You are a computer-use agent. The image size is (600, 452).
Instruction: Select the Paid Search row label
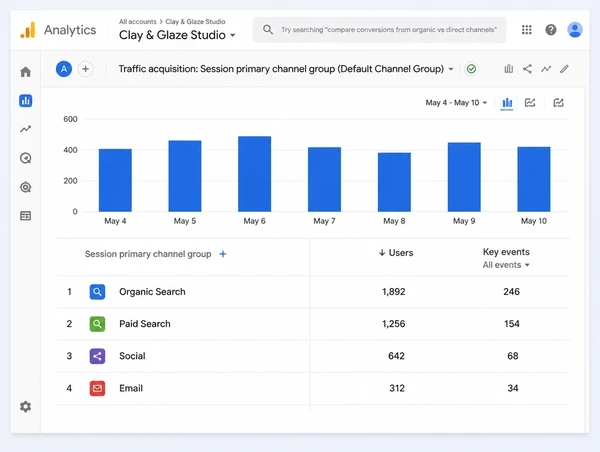click(x=145, y=324)
